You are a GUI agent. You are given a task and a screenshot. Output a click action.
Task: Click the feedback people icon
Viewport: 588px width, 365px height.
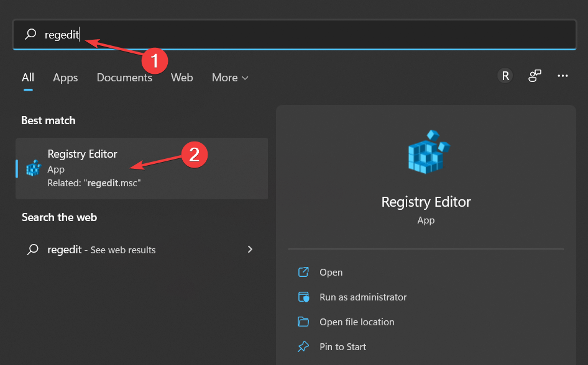535,76
